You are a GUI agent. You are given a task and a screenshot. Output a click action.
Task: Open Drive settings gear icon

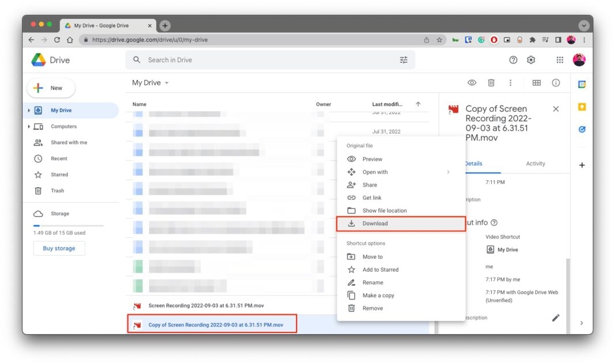pos(531,60)
